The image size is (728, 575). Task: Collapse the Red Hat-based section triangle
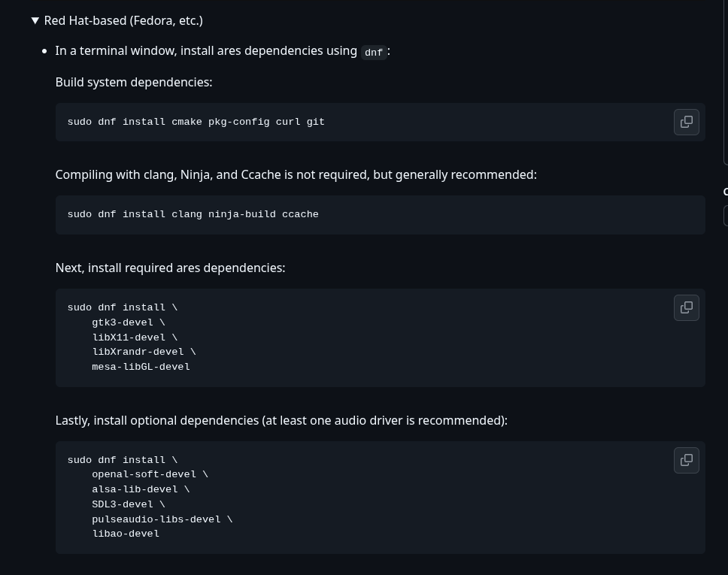click(35, 20)
